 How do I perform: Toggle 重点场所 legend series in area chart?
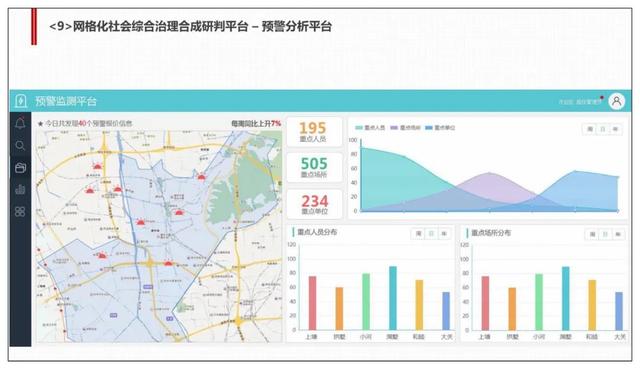405,128
